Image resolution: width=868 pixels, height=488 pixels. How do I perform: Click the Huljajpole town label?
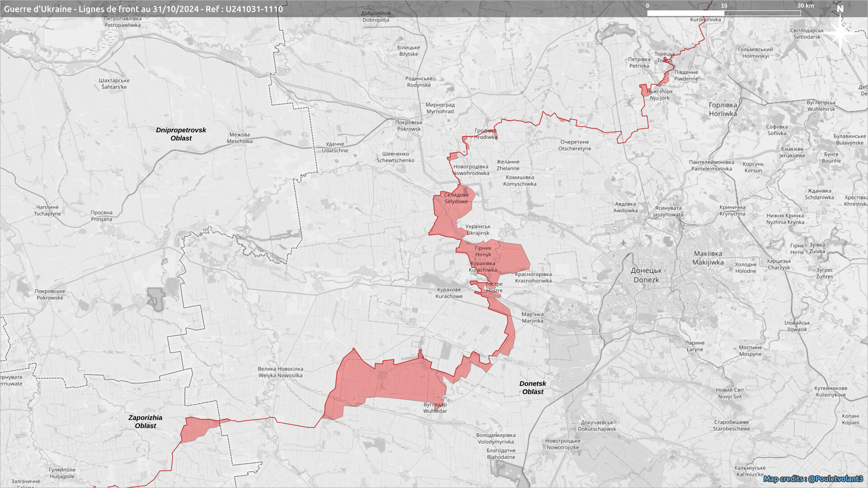(62, 473)
